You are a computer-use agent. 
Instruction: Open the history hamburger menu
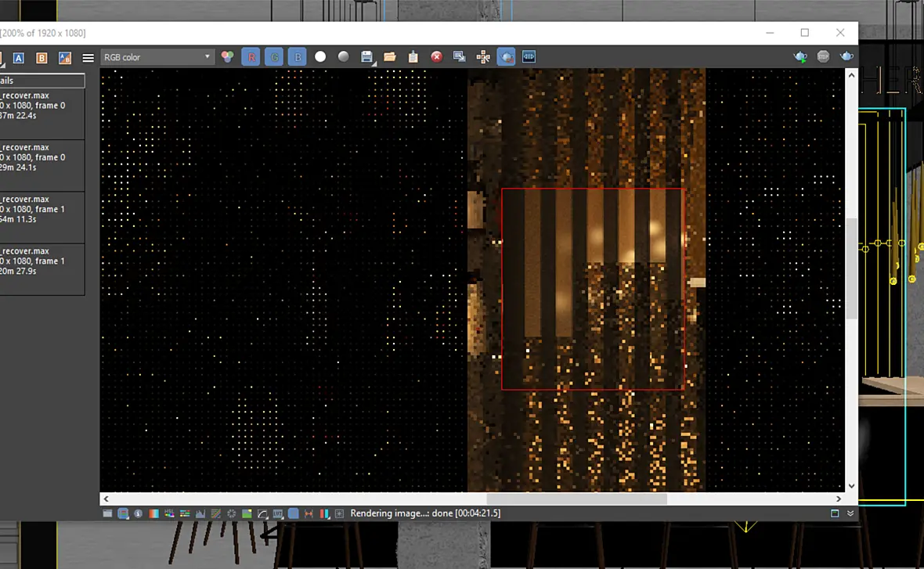(x=88, y=58)
